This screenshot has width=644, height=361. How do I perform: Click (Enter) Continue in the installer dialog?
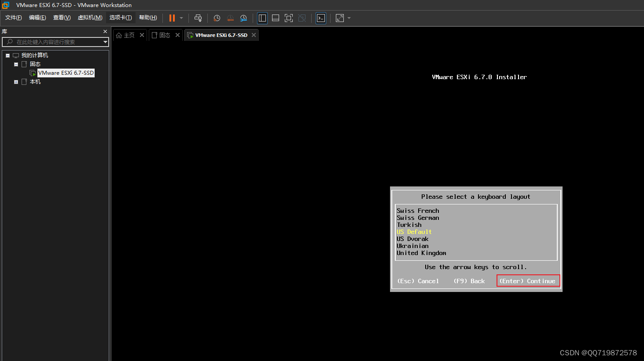[x=527, y=281]
